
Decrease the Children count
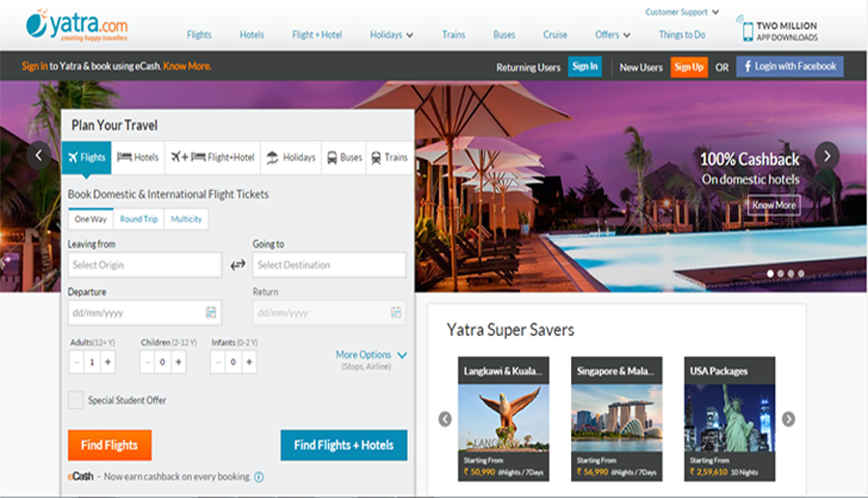coord(148,362)
